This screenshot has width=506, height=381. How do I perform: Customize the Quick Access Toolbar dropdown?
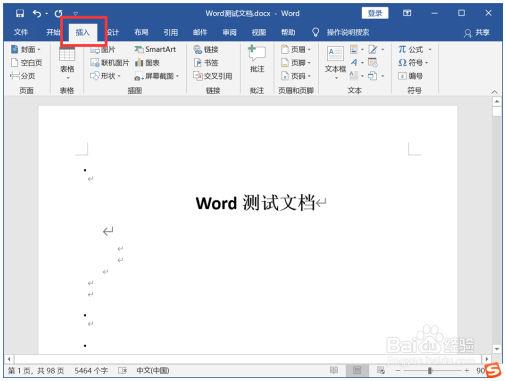76,14
